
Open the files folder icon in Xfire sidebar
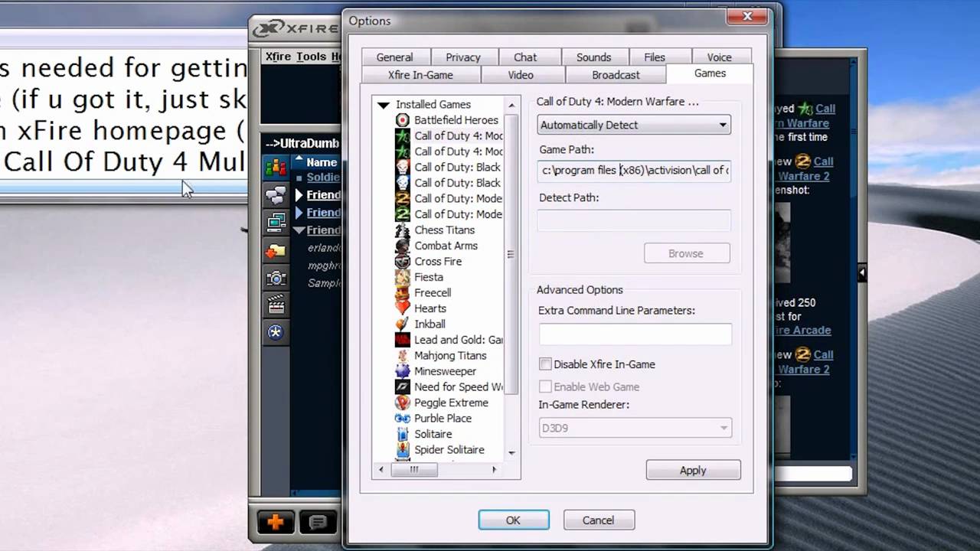276,250
